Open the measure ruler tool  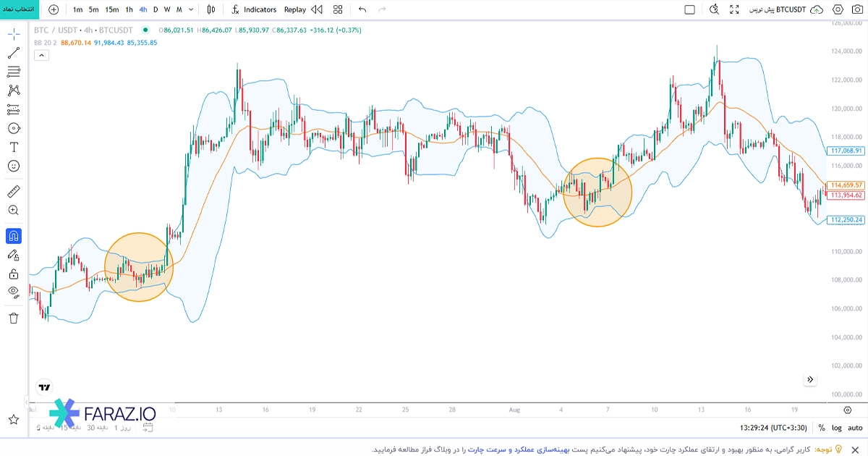(14, 190)
